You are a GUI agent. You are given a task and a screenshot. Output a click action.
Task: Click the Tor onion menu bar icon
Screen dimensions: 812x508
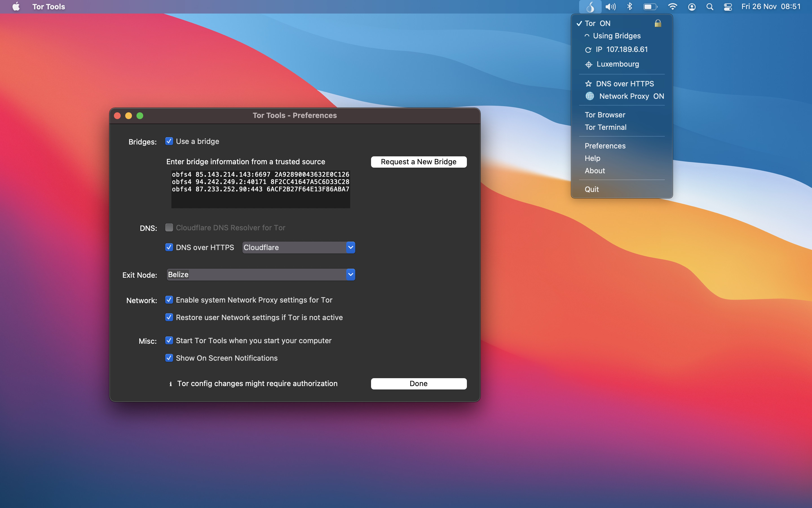point(590,7)
